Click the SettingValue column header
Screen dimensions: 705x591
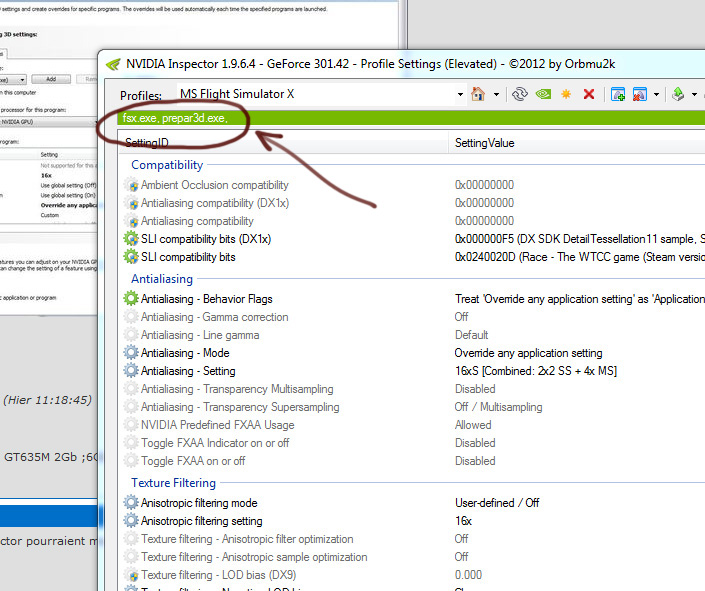(x=577, y=143)
